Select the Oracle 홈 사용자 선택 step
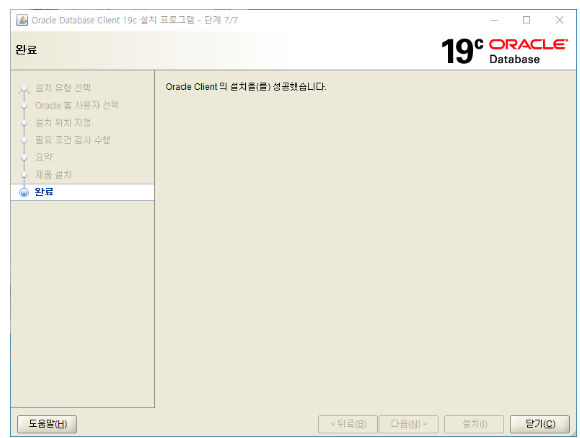 tap(77, 105)
